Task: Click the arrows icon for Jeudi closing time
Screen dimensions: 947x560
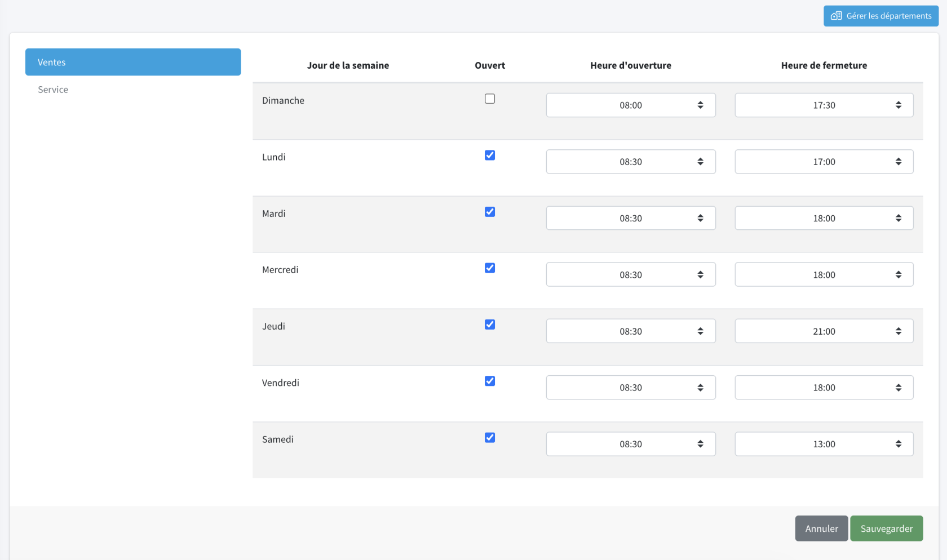Action: [x=899, y=331]
